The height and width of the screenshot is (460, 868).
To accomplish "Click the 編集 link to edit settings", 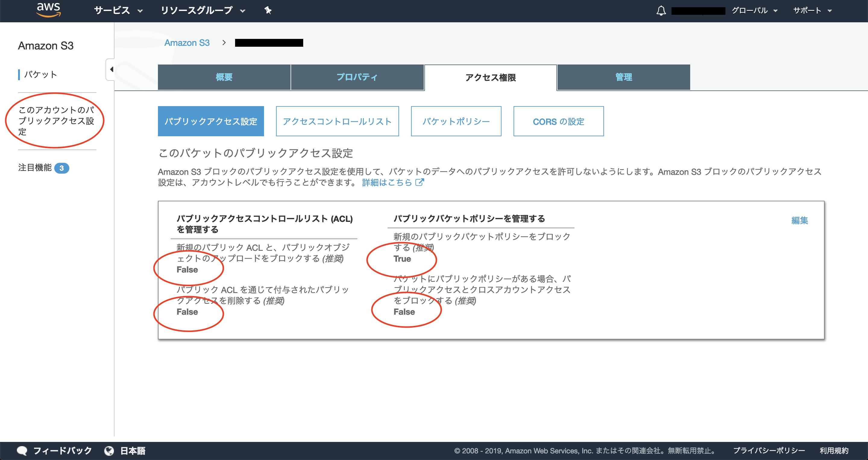I will tap(800, 220).
